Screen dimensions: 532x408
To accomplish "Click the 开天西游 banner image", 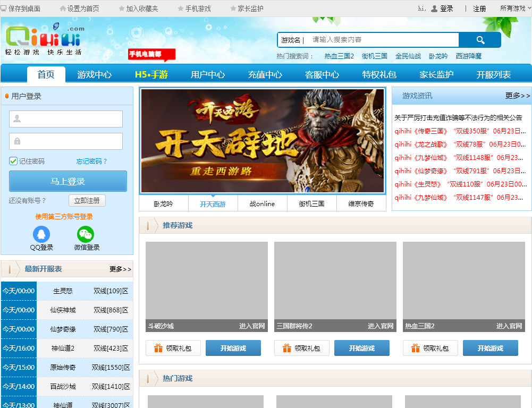I will pos(263,141).
